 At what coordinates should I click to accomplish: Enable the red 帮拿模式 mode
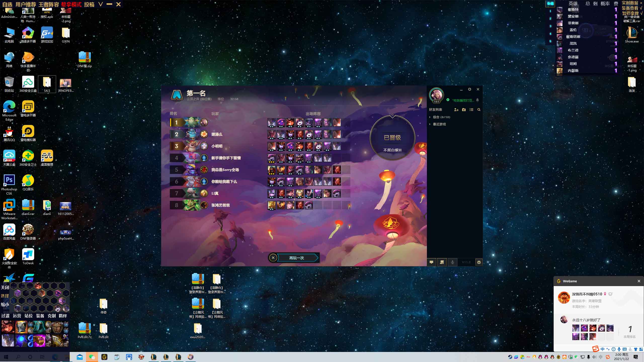pos(71,5)
